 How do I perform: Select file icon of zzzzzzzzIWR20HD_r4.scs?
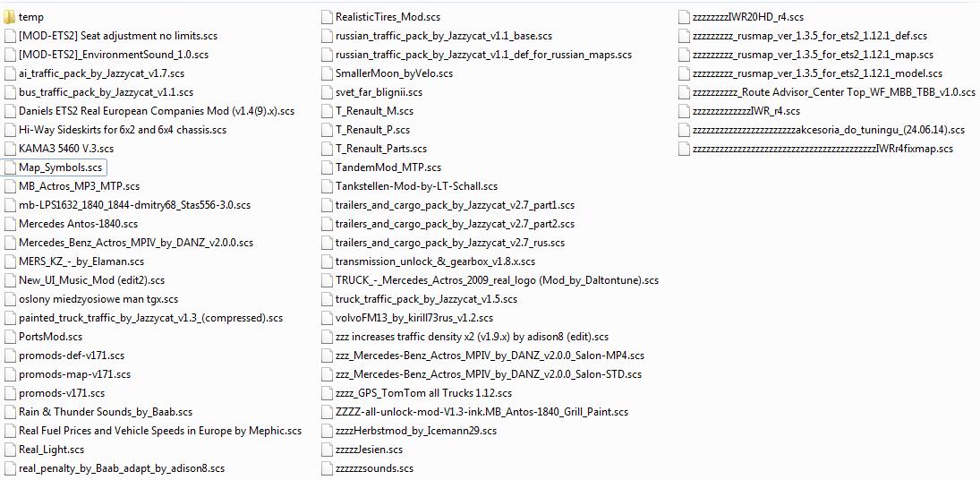point(683,18)
